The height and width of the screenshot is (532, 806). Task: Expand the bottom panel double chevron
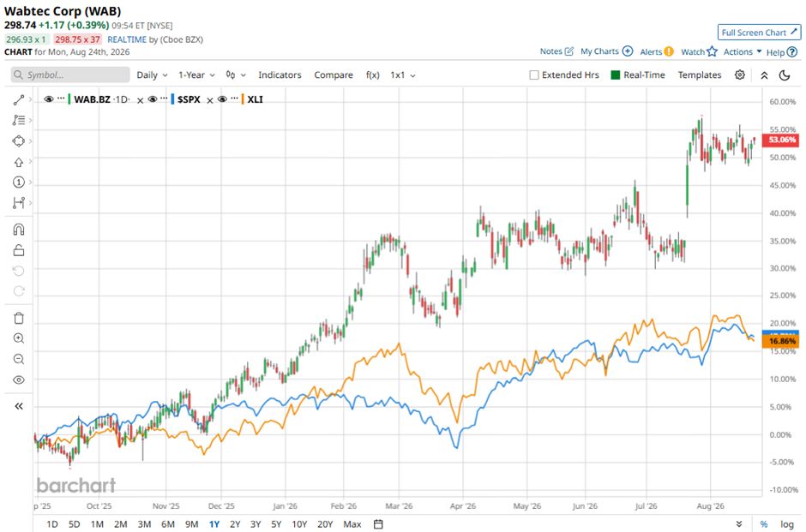[x=739, y=524]
